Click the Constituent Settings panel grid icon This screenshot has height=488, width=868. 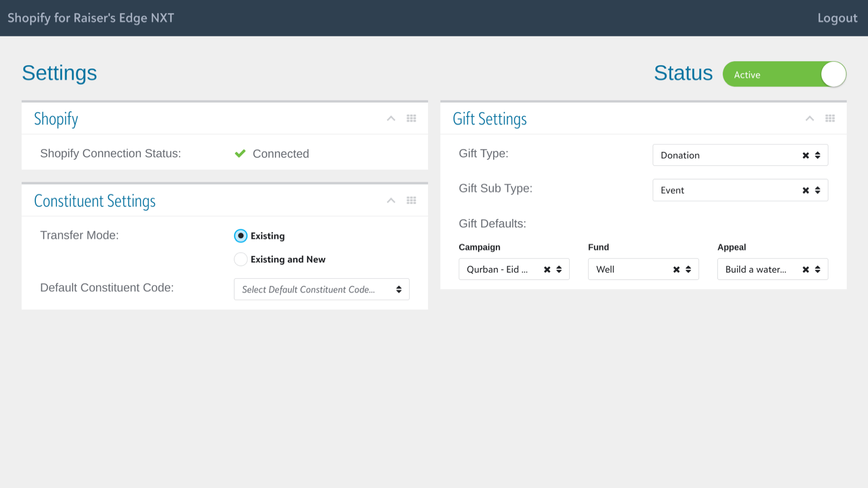tap(411, 201)
